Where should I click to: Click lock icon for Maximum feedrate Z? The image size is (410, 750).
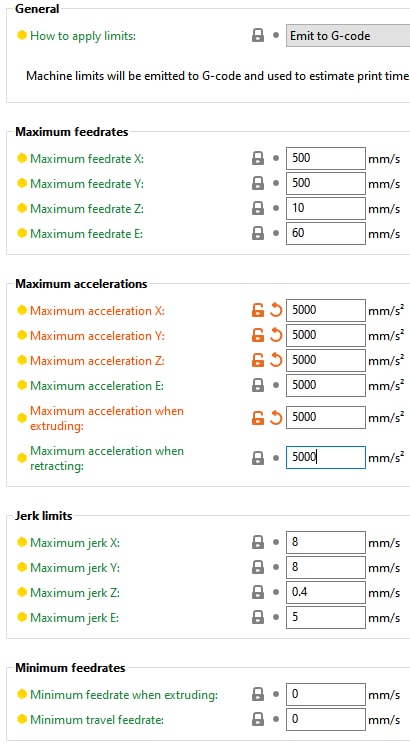point(258,208)
